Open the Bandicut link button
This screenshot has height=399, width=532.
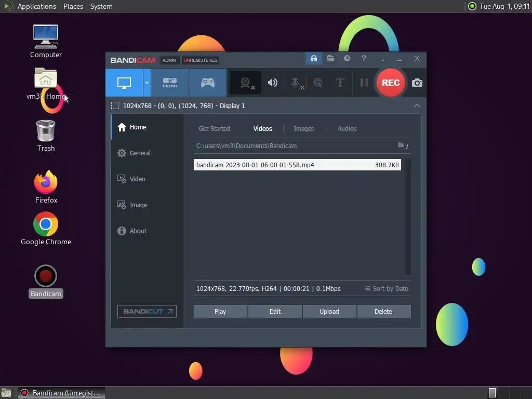click(147, 312)
